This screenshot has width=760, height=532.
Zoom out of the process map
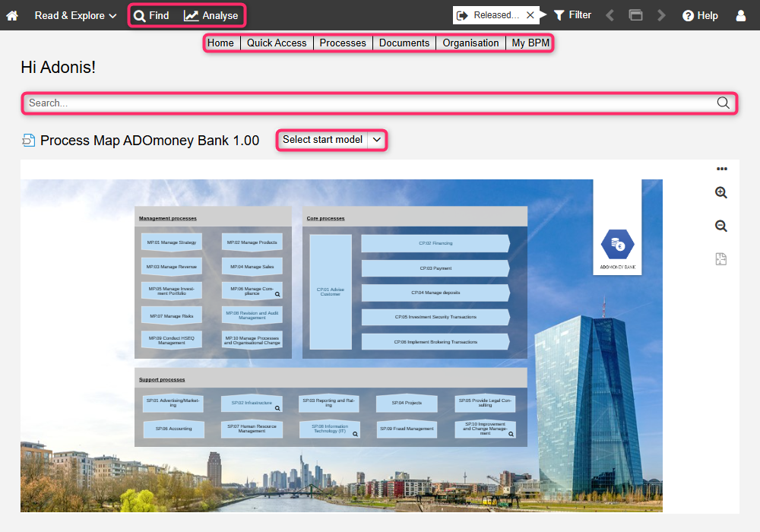(721, 226)
